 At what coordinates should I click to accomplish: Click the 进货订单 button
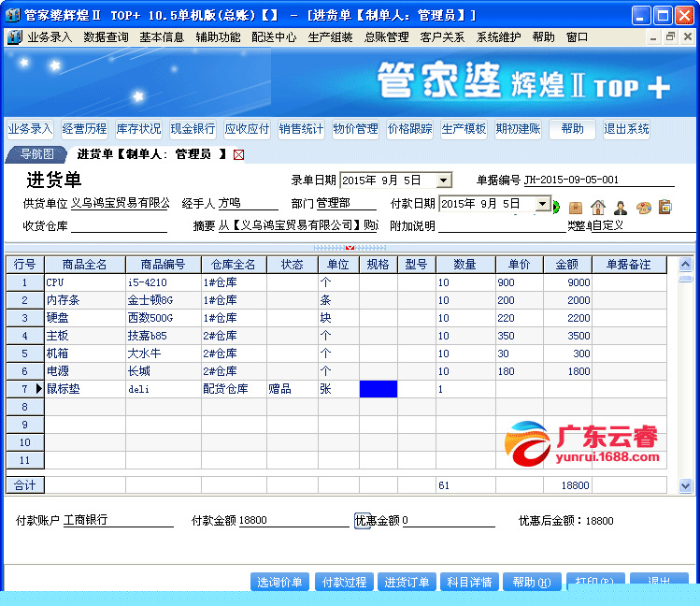(x=407, y=582)
